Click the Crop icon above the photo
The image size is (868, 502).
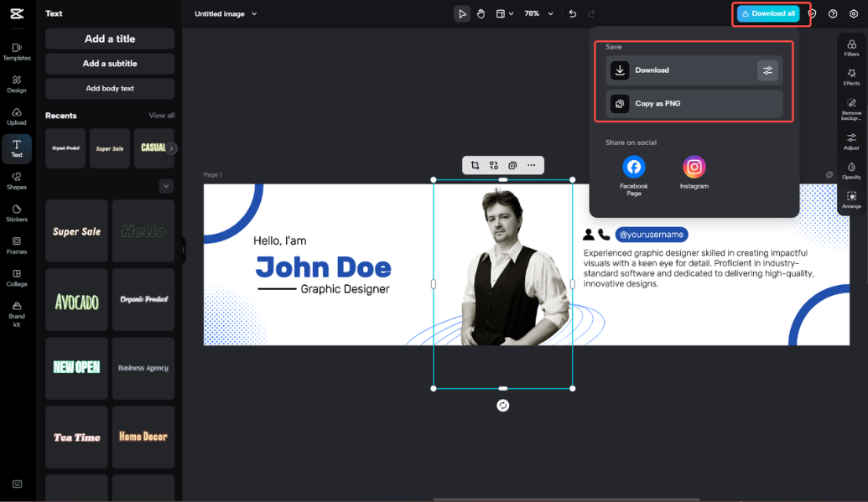475,165
